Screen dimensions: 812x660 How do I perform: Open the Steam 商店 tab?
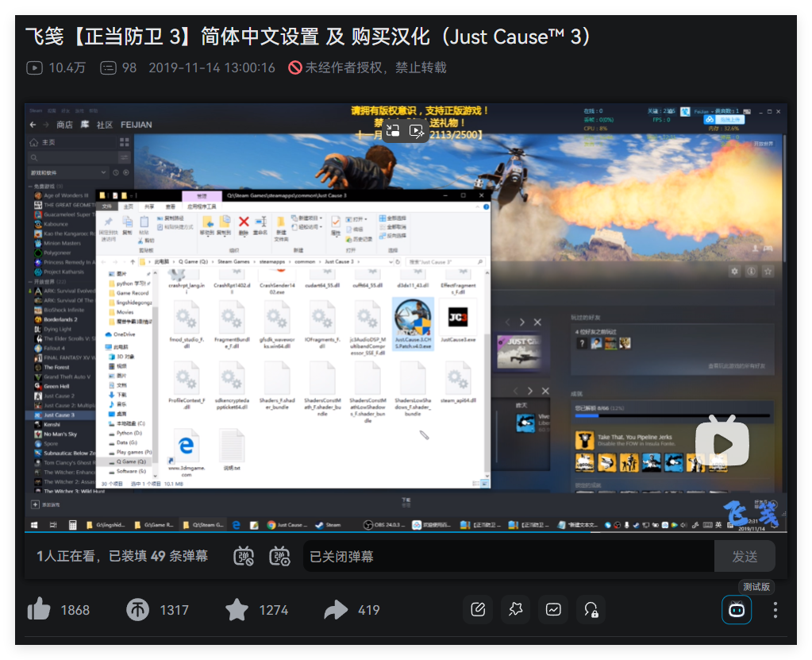pyautogui.click(x=65, y=125)
